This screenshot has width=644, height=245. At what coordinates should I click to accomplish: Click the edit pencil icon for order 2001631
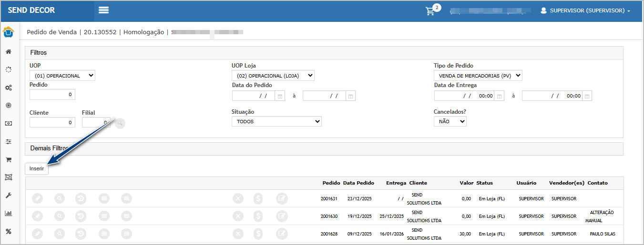coord(37,198)
